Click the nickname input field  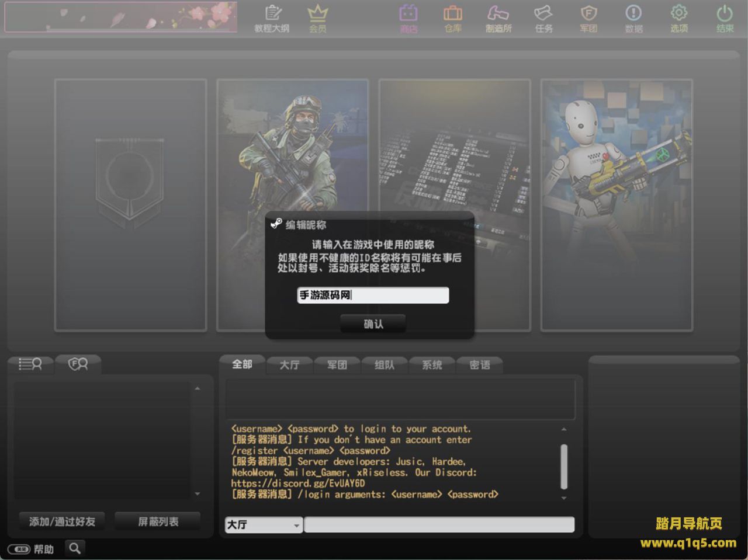(373, 295)
